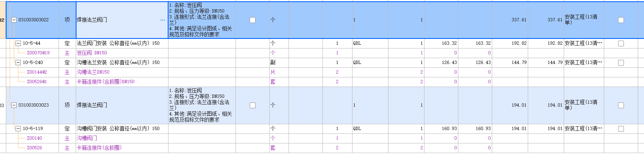
Task: Select material row Z00070@19 泄压阀 DN150
Action: pyautogui.click(x=322, y=53)
